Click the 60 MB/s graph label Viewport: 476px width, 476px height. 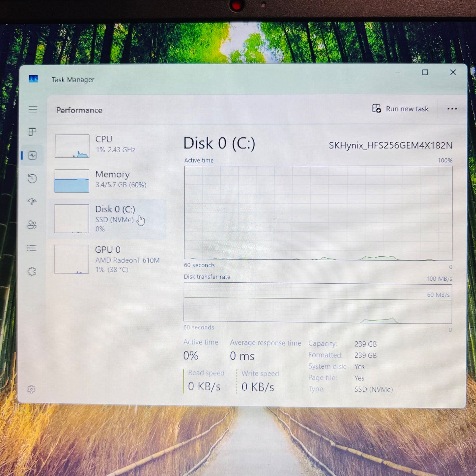(x=438, y=295)
